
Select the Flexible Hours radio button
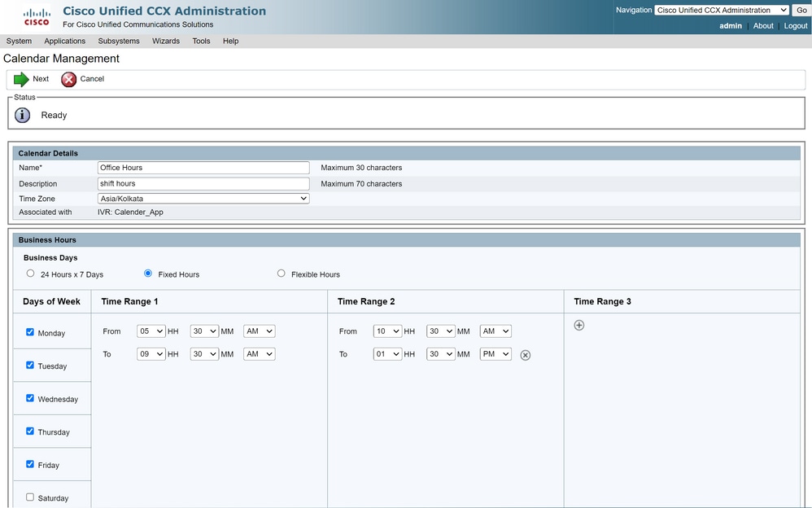282,274
